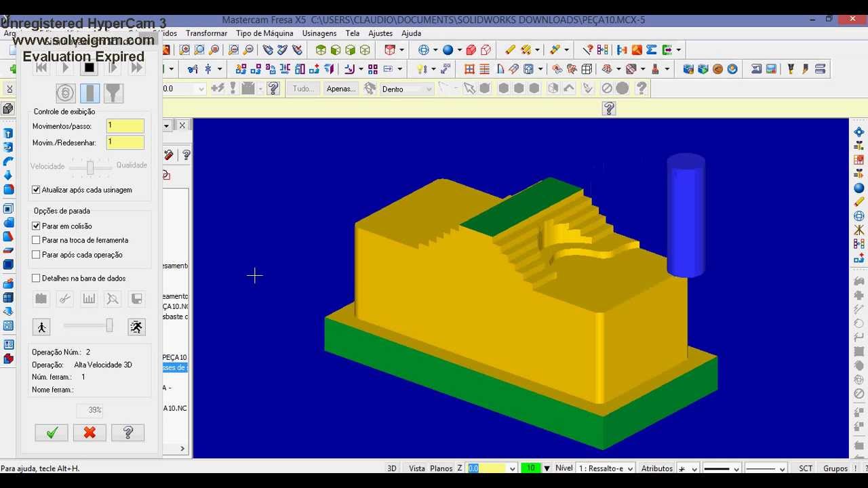This screenshot has width=868, height=488.
Task: Click the blue globe icon in right toolbar
Action: [859, 216]
